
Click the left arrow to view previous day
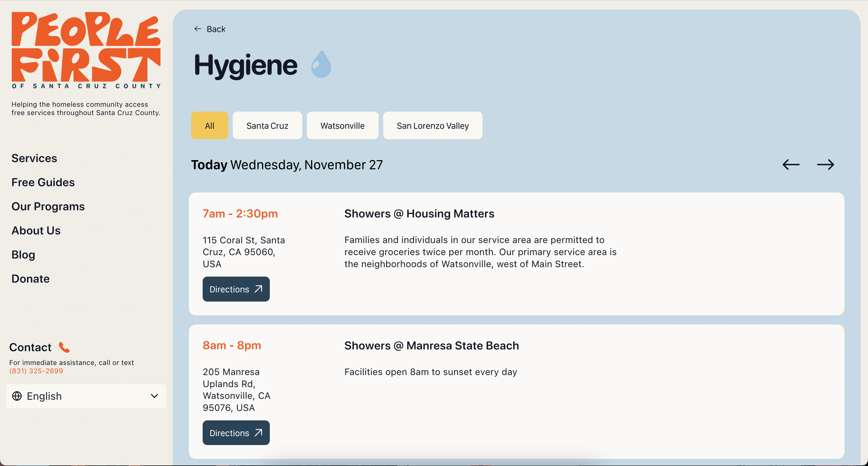[790, 165]
